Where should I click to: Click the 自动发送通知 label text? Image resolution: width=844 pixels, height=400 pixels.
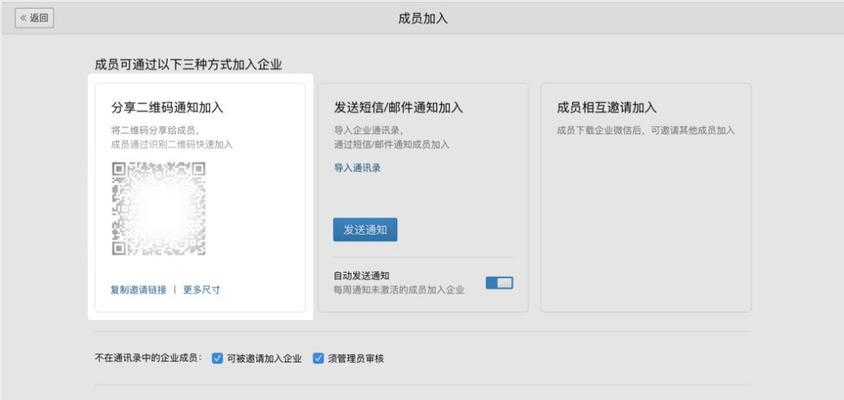coord(362,276)
